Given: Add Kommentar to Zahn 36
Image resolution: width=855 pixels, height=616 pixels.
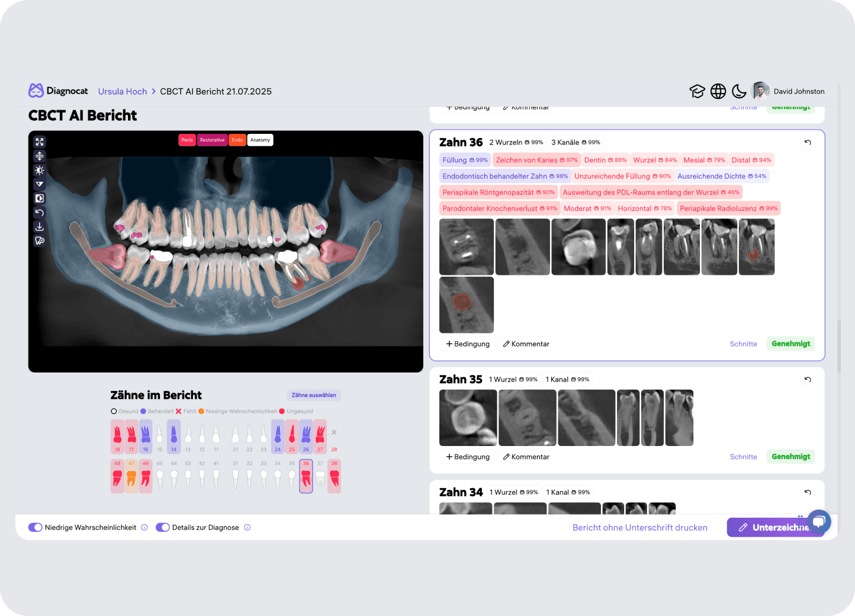Looking at the screenshot, I should coord(526,344).
